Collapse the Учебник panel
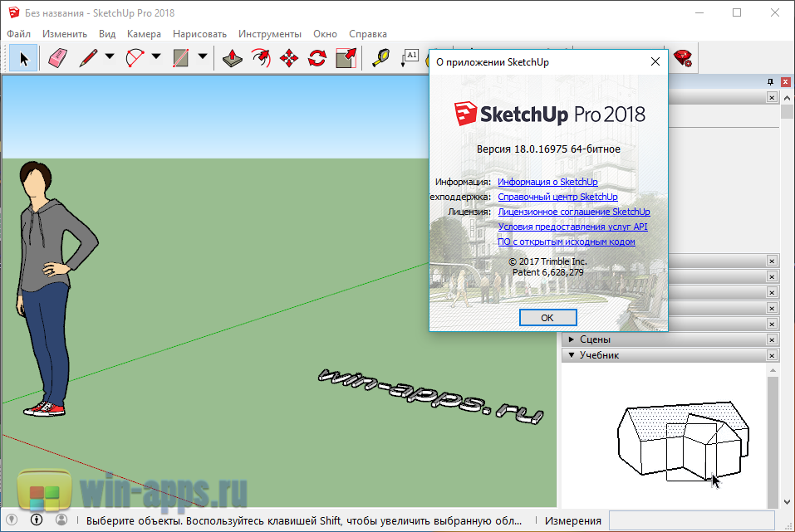 point(572,355)
